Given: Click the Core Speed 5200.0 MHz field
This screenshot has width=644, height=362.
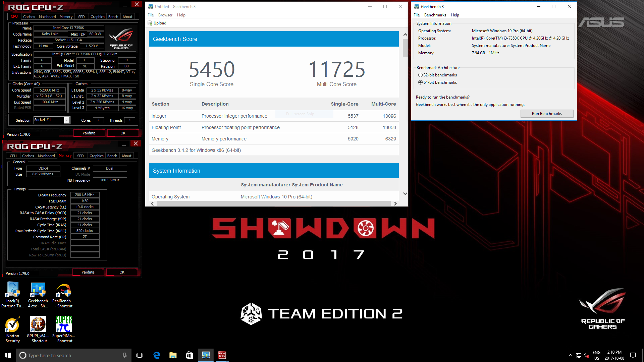Looking at the screenshot, I should (50, 90).
